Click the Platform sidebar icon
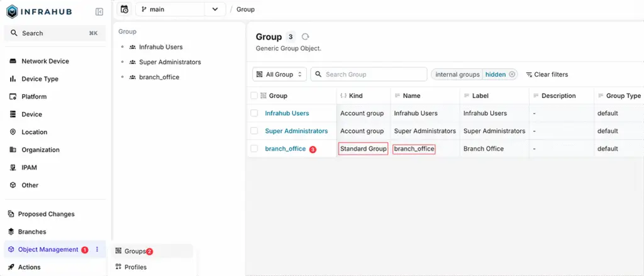The image size is (644, 276). click(x=13, y=97)
